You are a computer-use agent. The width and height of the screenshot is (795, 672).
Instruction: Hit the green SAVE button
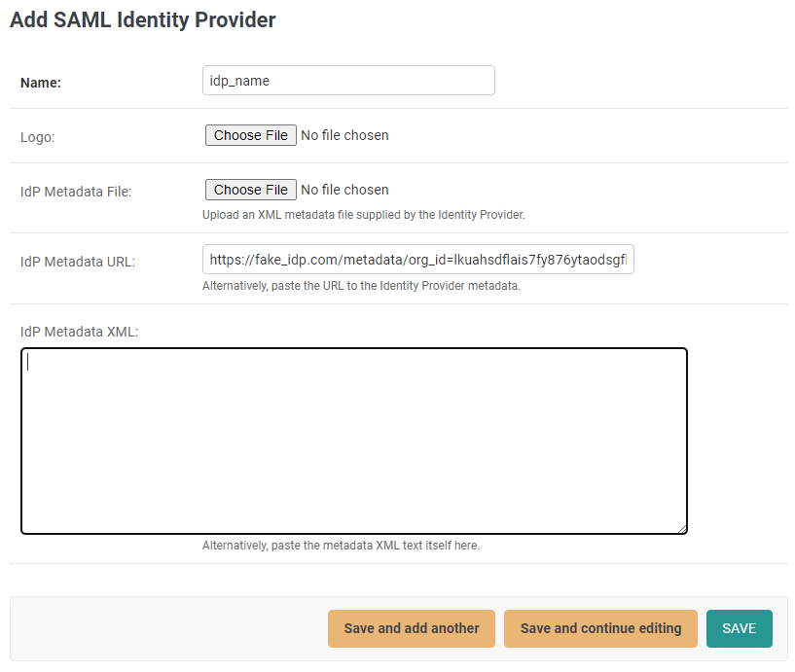tap(739, 628)
